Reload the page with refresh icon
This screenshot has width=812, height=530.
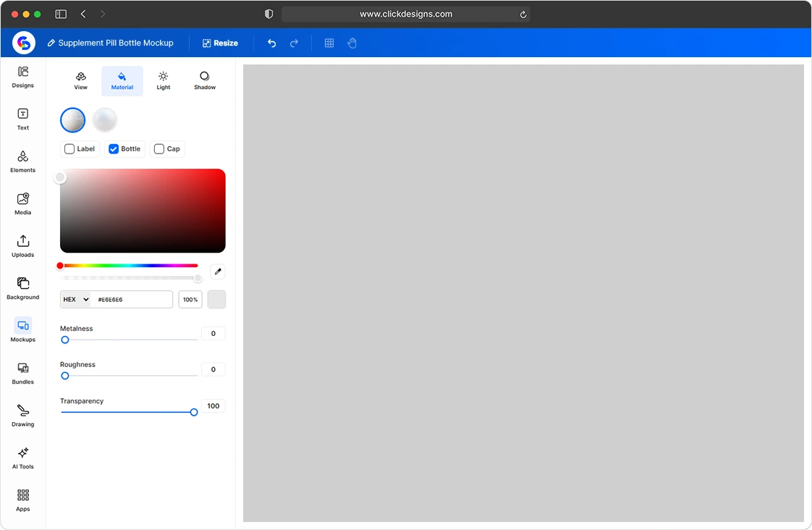(523, 14)
